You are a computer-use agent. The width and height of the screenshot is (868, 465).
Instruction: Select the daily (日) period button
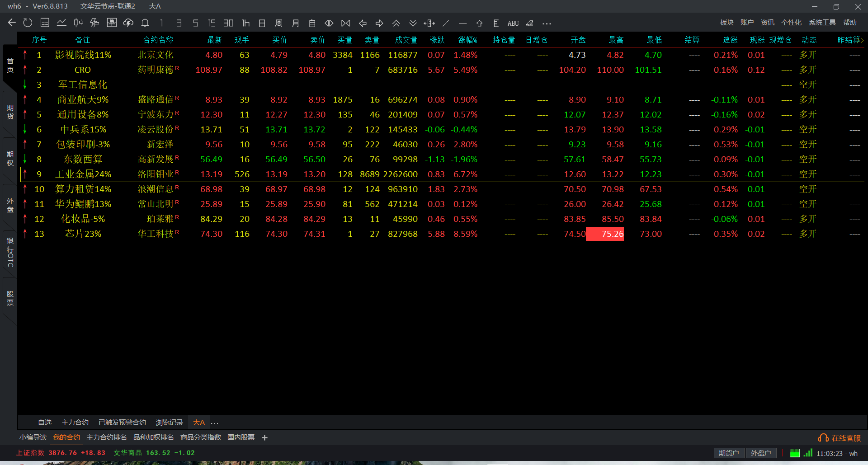coord(262,23)
